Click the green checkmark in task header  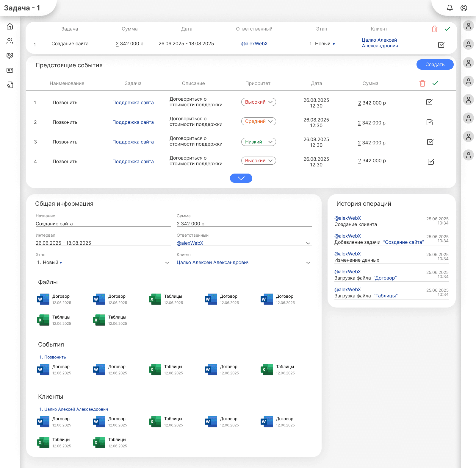447,29
